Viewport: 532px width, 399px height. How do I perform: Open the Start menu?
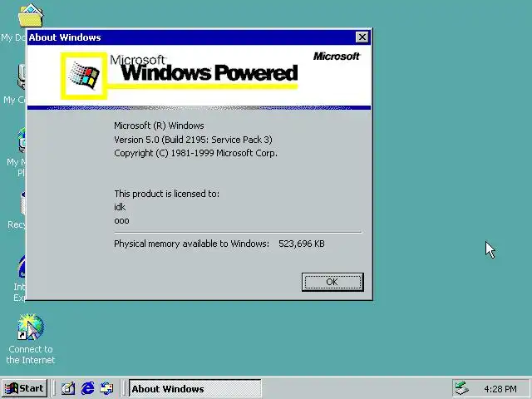pyautogui.click(x=24, y=388)
